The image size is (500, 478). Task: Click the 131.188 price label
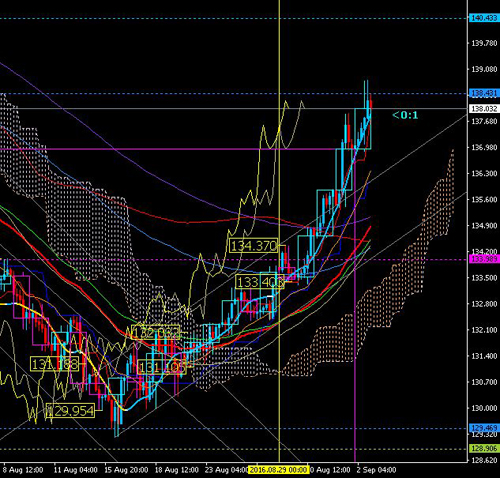[55, 364]
